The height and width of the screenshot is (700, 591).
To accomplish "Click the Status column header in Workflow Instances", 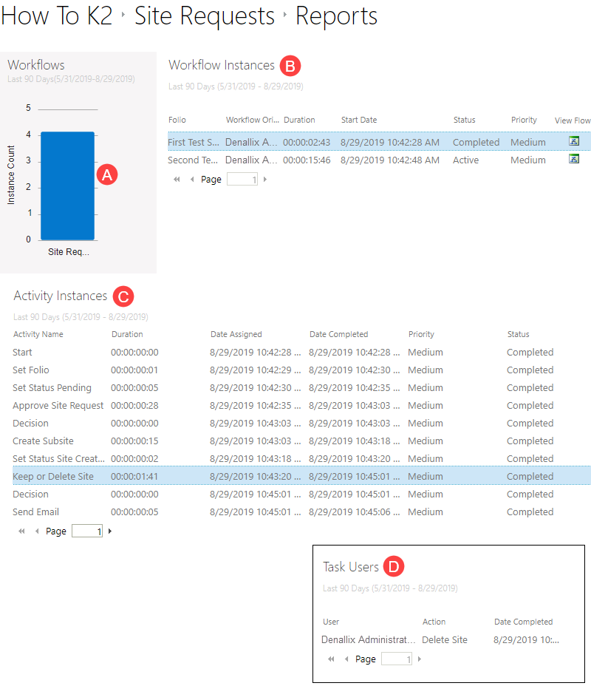I will 464,119.
